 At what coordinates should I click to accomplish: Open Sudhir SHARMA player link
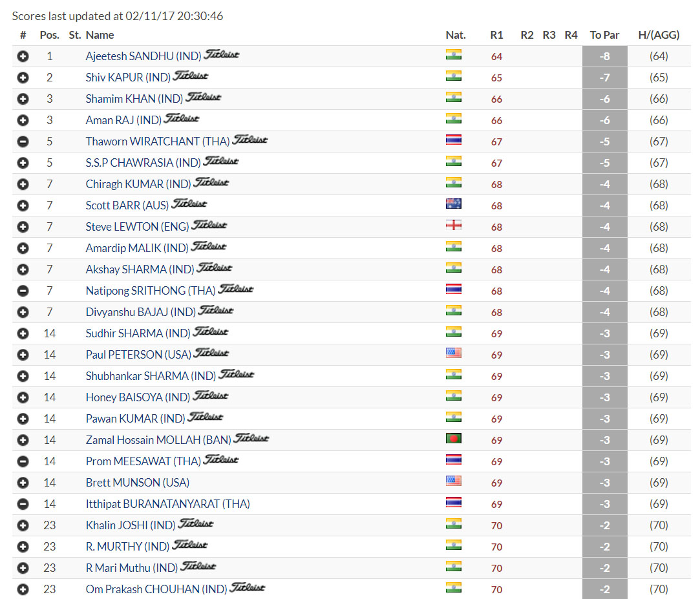tap(138, 333)
